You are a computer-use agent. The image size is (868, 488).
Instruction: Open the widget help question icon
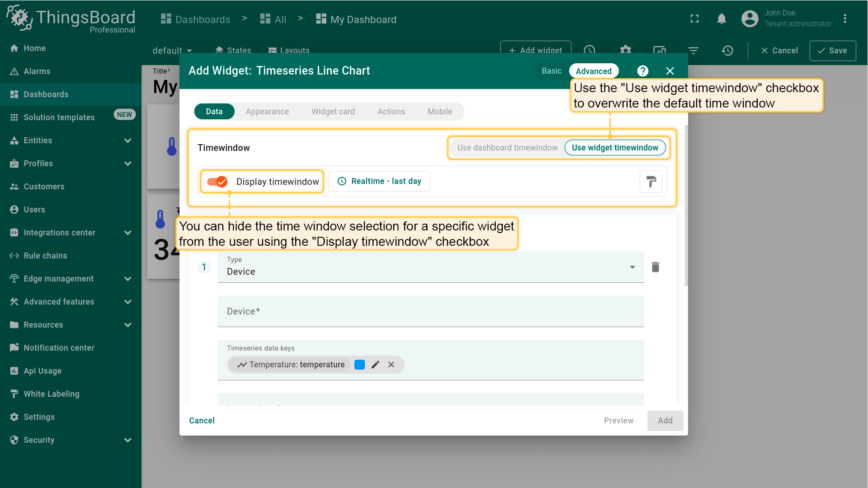(x=642, y=71)
